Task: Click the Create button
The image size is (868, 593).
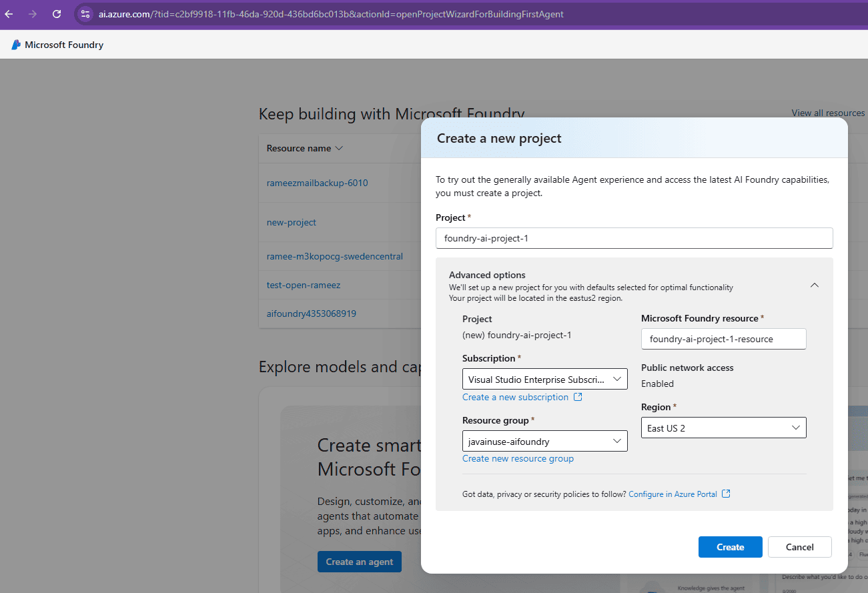Action: click(730, 547)
